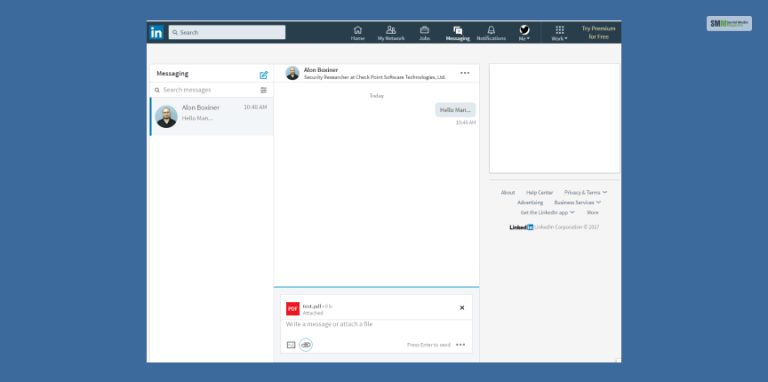This screenshot has height=382, width=768.
Task: Click Alon Boxiner's avatar in conversation list
Action: point(166,117)
